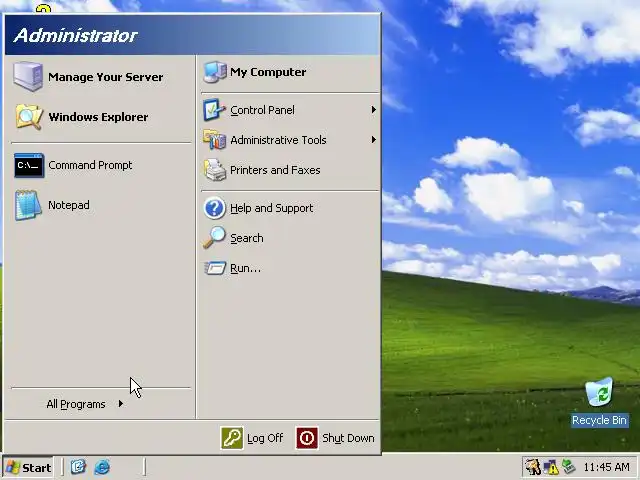Click the Shut Down text button
This screenshot has height=480, width=640.
(348, 438)
